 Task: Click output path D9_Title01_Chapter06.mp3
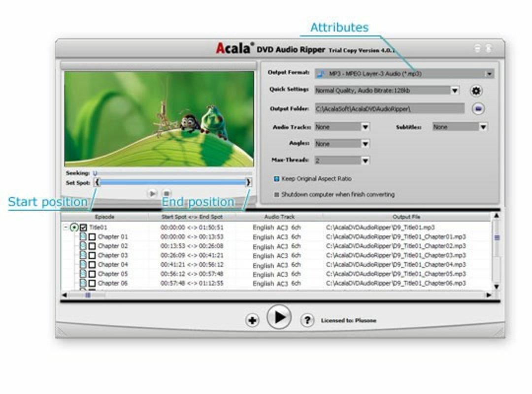(x=396, y=283)
